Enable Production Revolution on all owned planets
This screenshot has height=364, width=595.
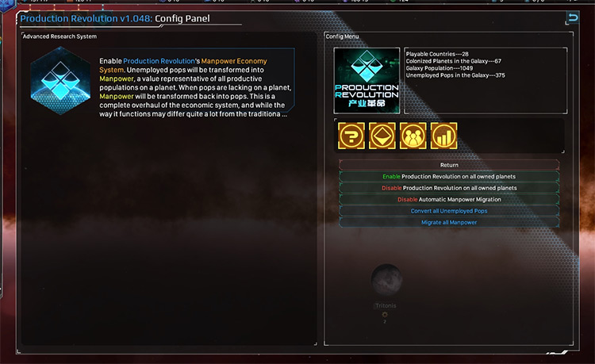coord(449,176)
